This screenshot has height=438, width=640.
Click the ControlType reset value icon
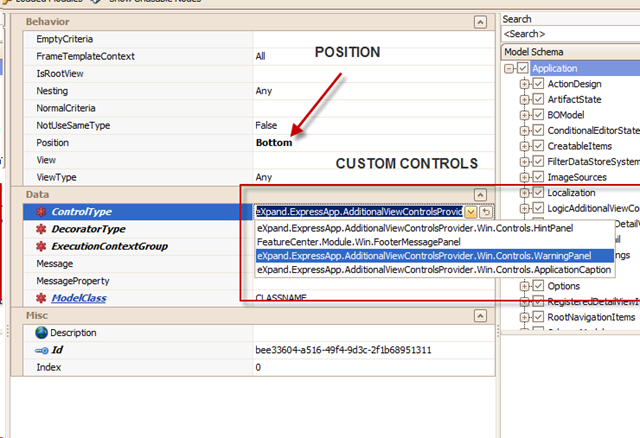point(486,212)
